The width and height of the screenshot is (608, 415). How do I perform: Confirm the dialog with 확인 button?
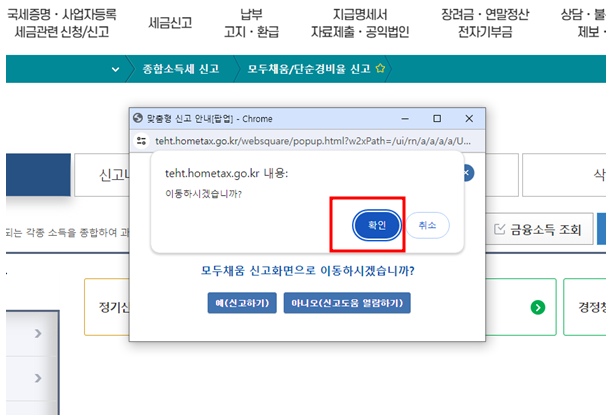click(377, 225)
